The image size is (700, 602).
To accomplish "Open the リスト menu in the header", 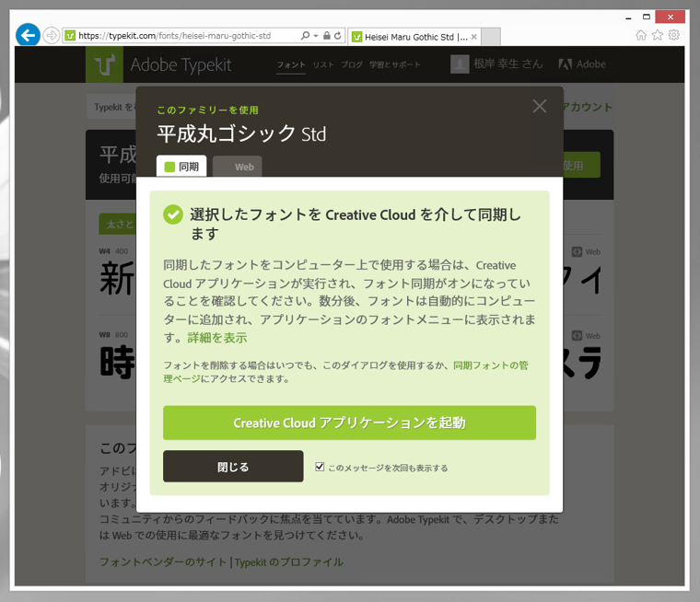I will tap(323, 64).
